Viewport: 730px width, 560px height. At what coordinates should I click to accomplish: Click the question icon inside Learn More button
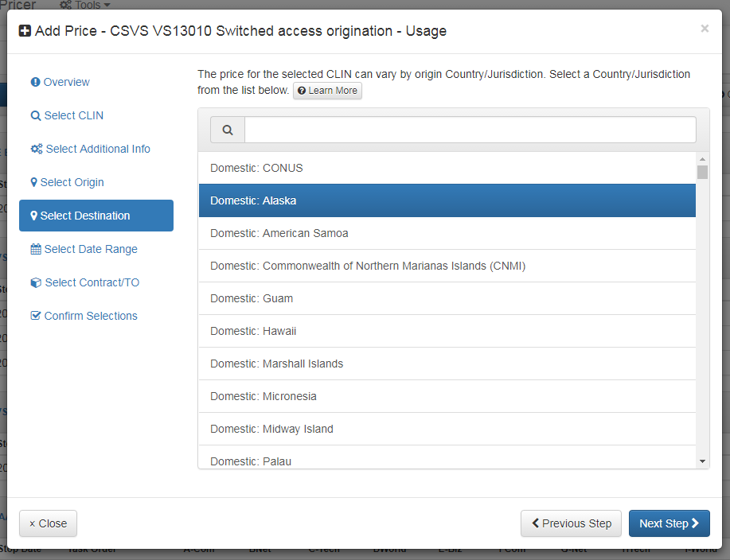tap(300, 91)
